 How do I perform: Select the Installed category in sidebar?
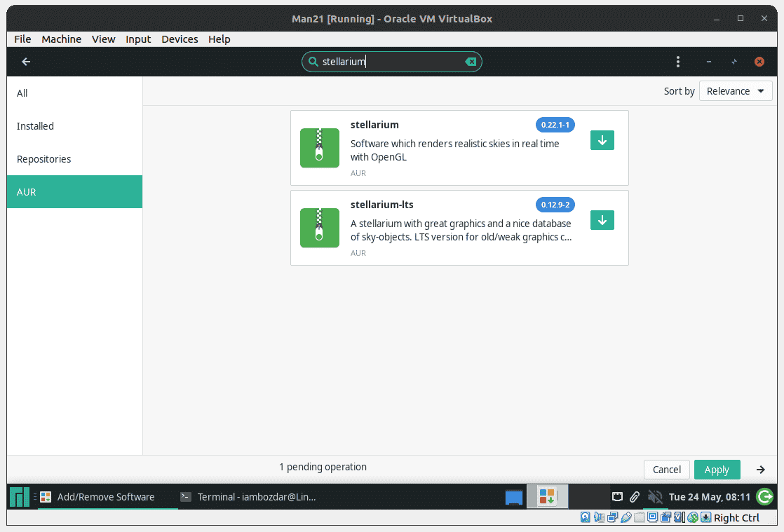74,126
